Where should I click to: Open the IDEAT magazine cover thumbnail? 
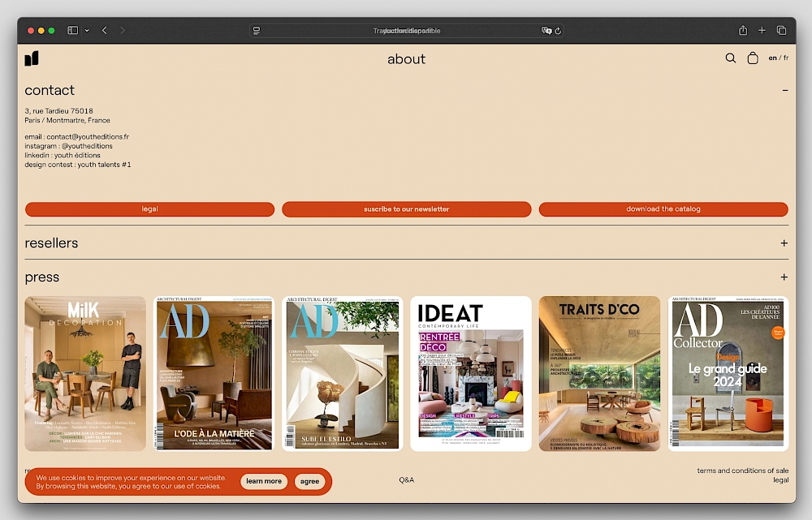[471, 373]
